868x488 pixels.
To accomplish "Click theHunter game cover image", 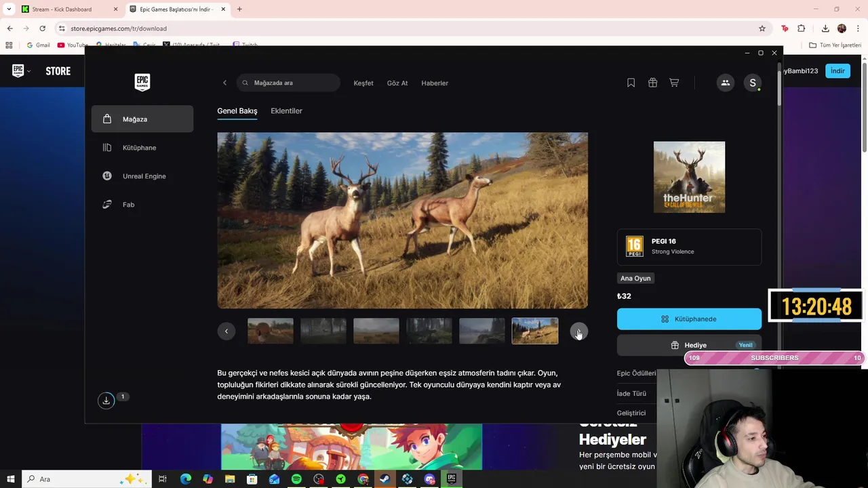I will point(689,177).
